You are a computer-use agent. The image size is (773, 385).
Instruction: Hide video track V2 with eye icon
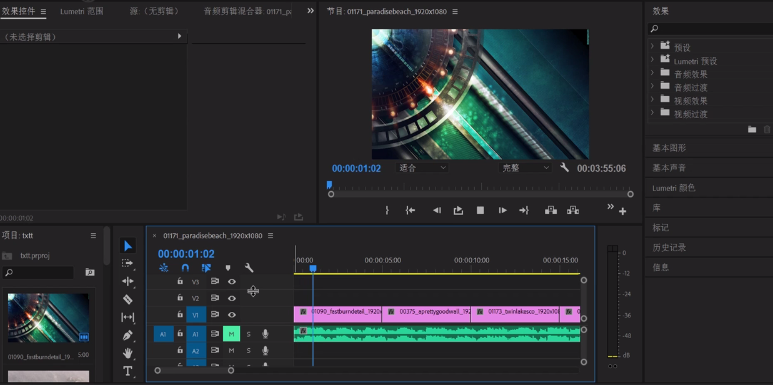[231, 298]
